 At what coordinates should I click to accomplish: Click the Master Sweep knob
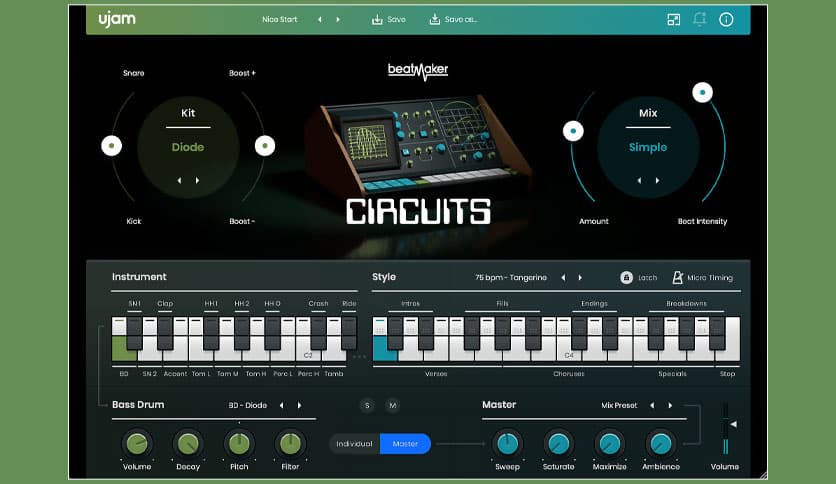coord(508,443)
